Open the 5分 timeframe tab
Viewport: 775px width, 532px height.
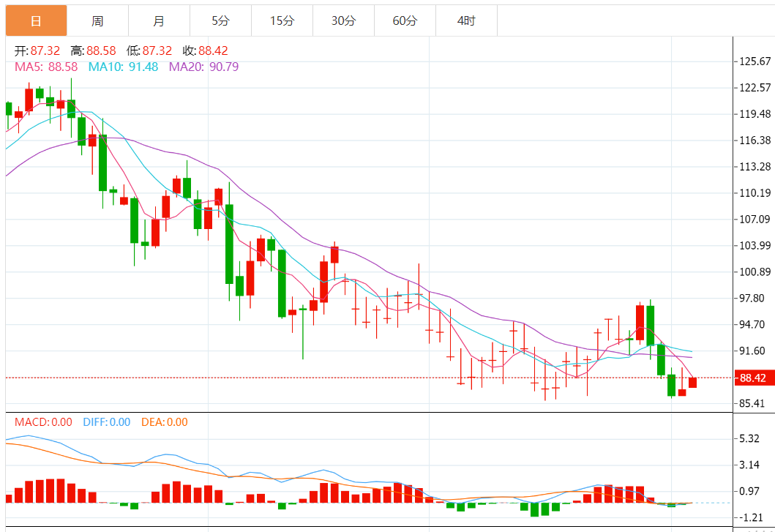coord(220,20)
